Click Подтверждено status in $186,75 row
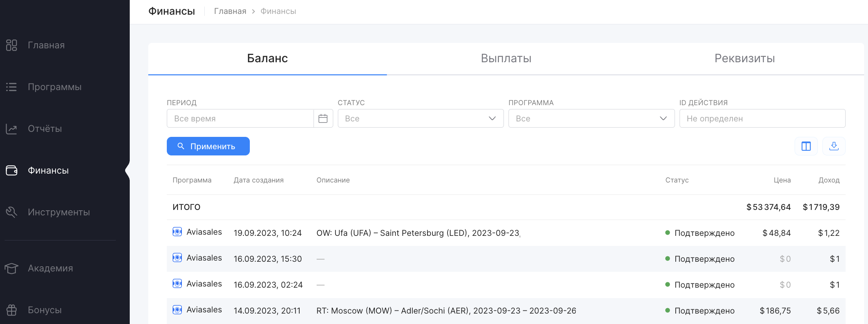 point(700,311)
